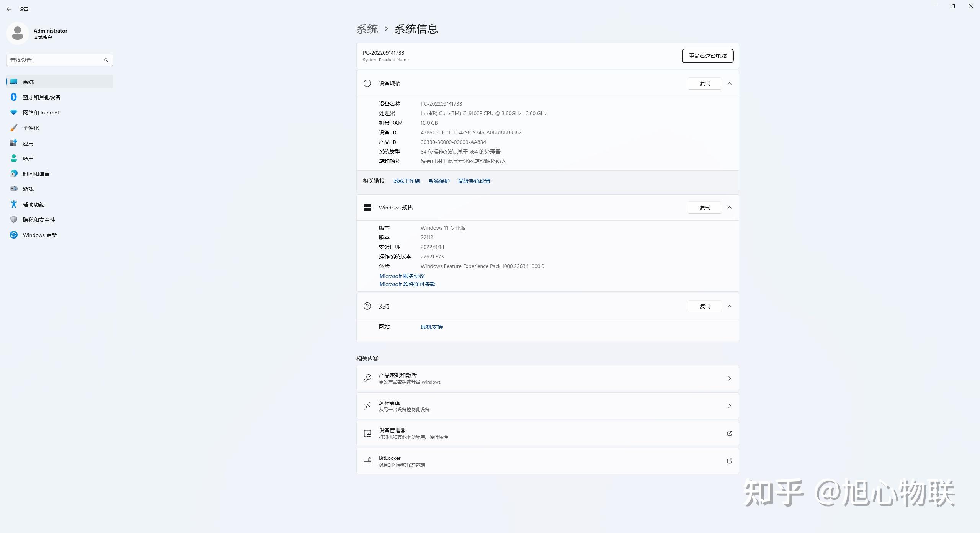980x533 pixels.
Task: Select Apps (应用) in sidebar
Action: tap(28, 143)
